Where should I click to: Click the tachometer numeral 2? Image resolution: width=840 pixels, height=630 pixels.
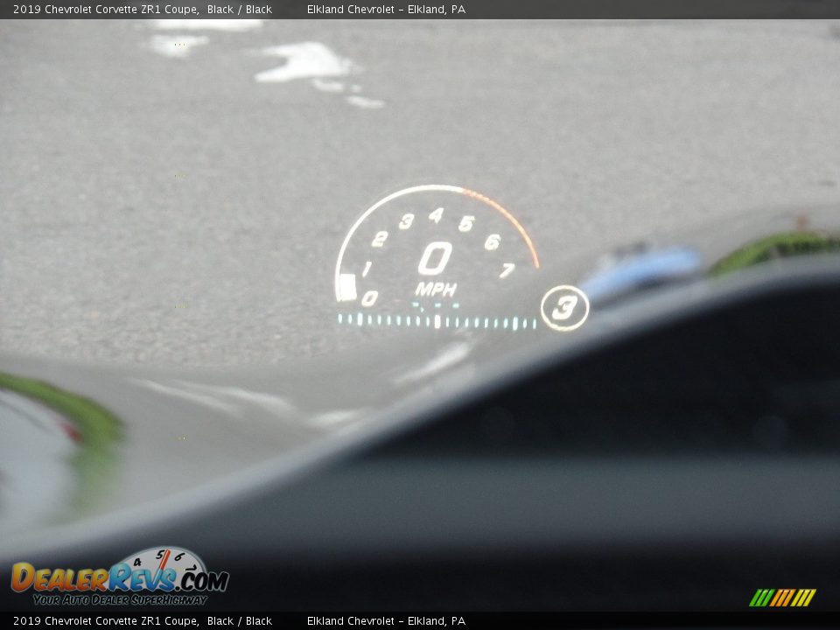[x=380, y=239]
